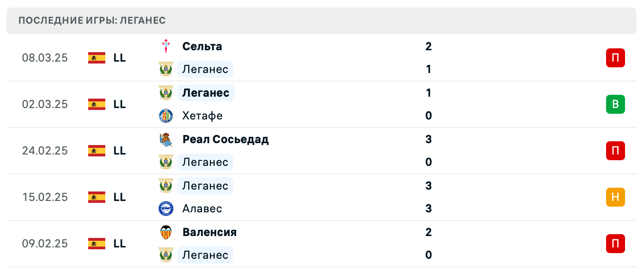Select the highlighted Леганес label in the Хетафе match
This screenshot has height=273, width=644.
[x=205, y=93]
